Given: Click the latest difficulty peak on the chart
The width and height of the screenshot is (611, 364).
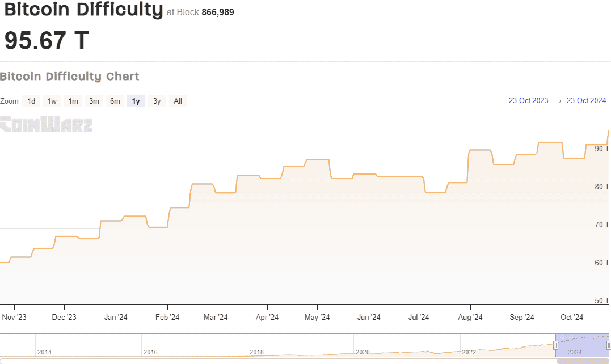Looking at the screenshot, I should point(608,132).
